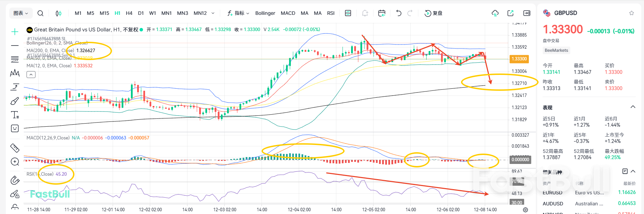Switch timeframe to D1

pyautogui.click(x=141, y=13)
